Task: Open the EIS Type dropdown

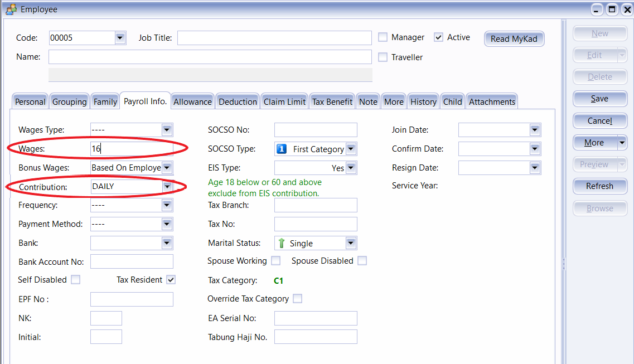Action: [351, 168]
